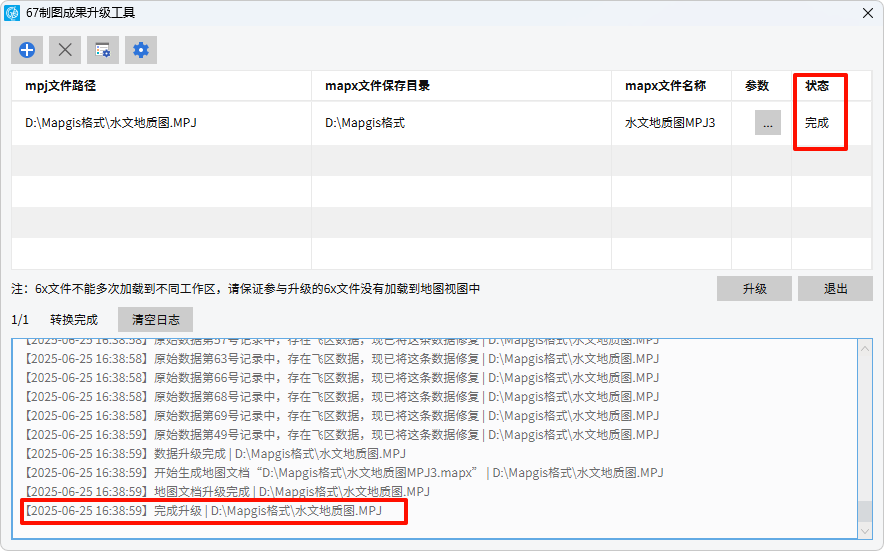
Task: Click the app logo in title bar
Action: 12,13
